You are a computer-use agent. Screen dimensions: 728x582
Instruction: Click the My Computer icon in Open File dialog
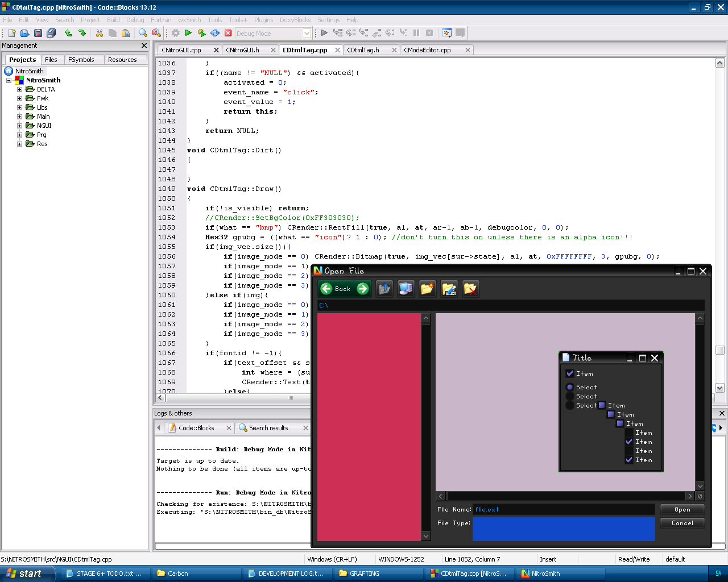[x=406, y=289]
